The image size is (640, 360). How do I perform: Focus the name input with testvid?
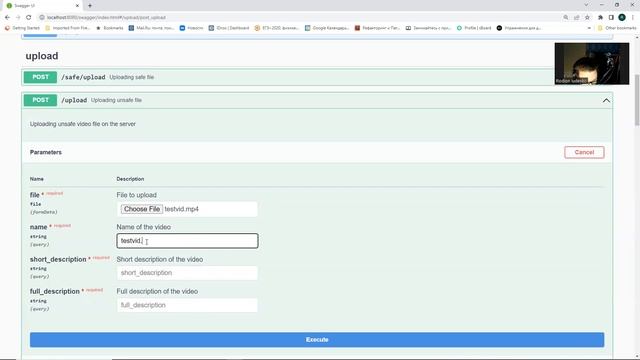[x=187, y=241]
